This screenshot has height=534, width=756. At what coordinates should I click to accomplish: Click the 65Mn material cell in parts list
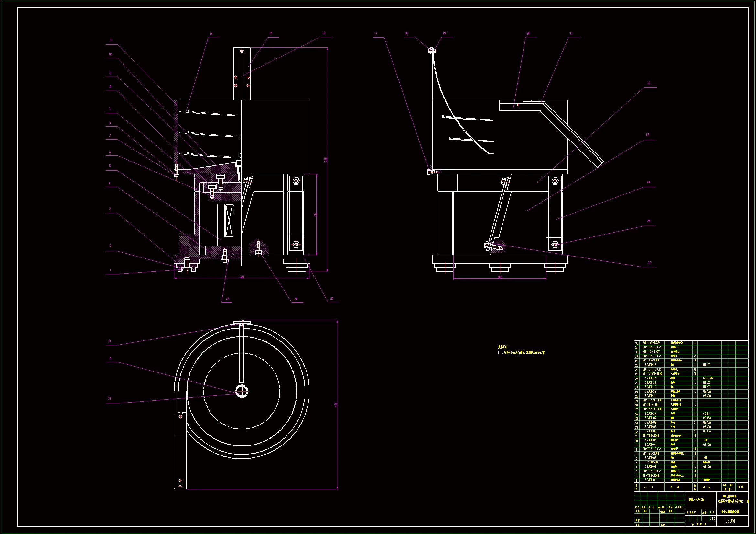coord(706,414)
